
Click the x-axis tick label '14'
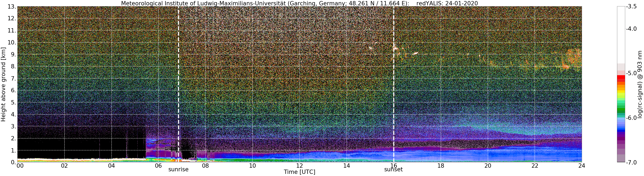[x=347, y=166]
